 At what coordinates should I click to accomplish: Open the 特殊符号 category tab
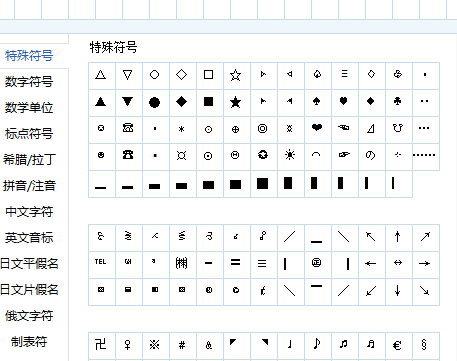coord(29,55)
